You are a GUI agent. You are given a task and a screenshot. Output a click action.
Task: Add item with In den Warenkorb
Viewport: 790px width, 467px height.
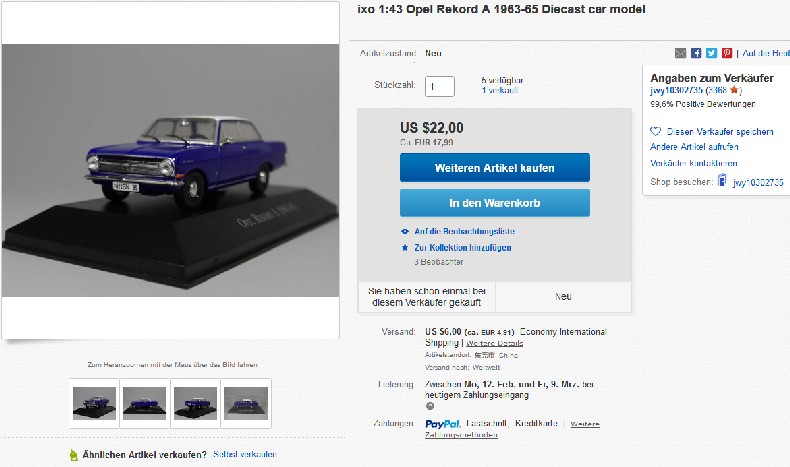495,203
